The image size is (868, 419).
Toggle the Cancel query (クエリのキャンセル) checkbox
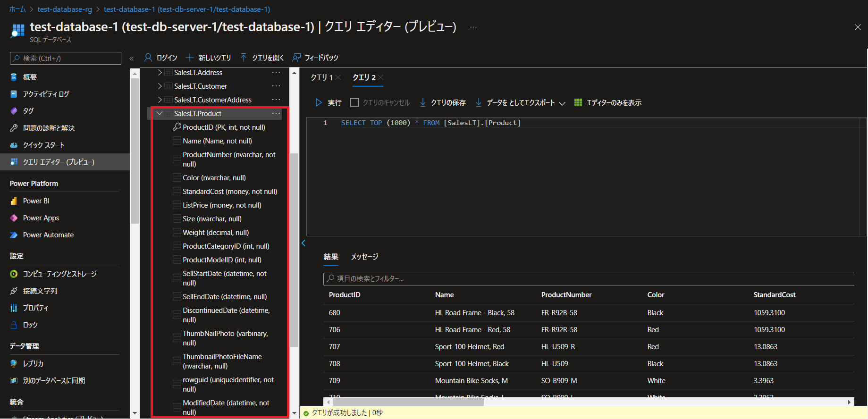[x=354, y=102]
